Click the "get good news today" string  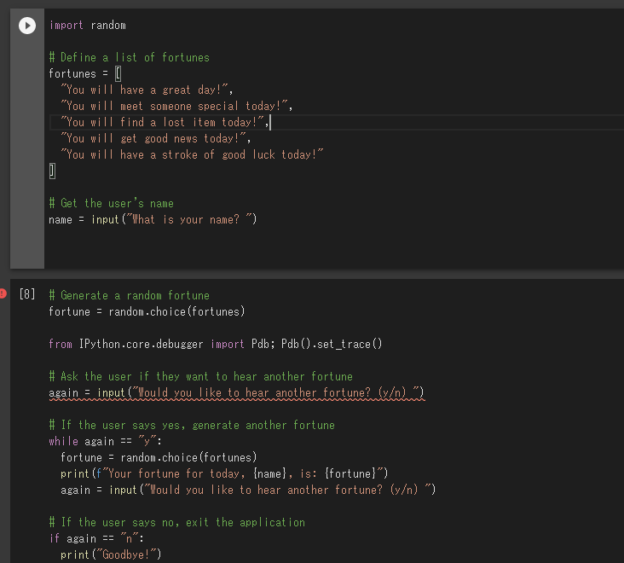click(156, 138)
